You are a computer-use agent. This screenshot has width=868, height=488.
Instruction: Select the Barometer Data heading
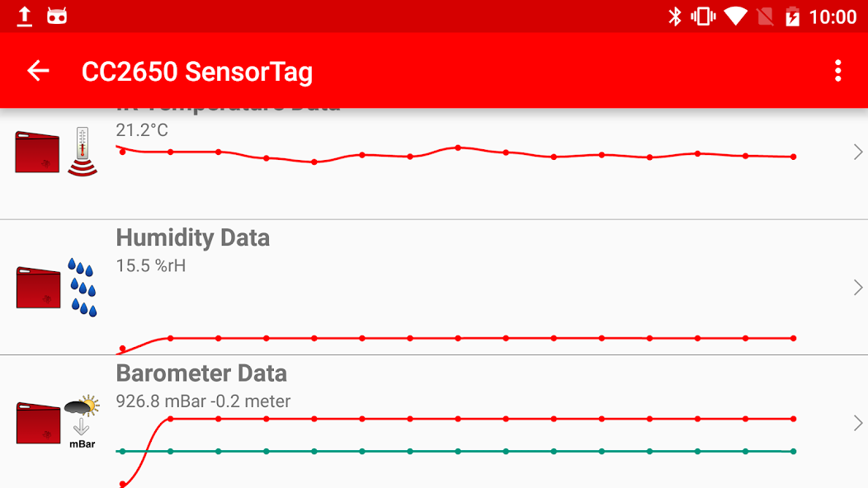[x=201, y=373]
